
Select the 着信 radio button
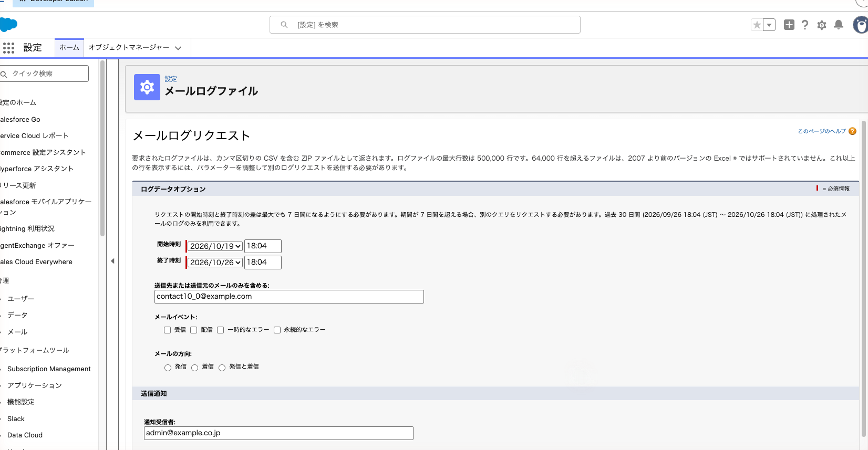pos(194,368)
